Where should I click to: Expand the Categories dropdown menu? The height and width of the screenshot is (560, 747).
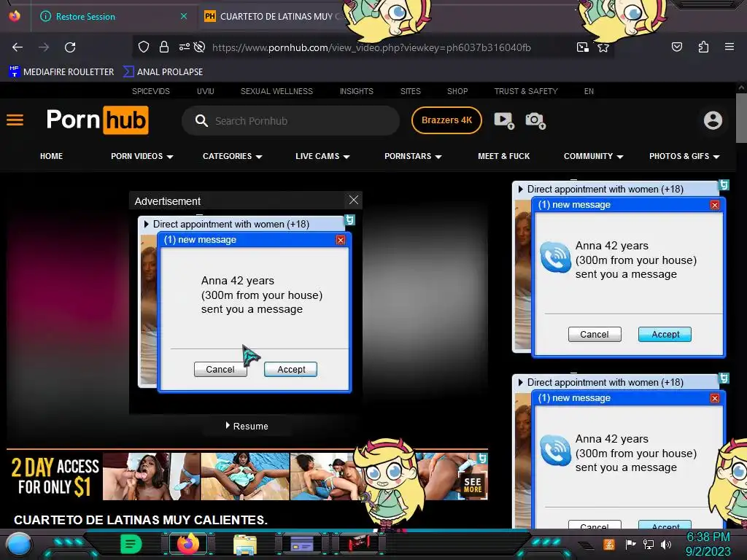233,156
